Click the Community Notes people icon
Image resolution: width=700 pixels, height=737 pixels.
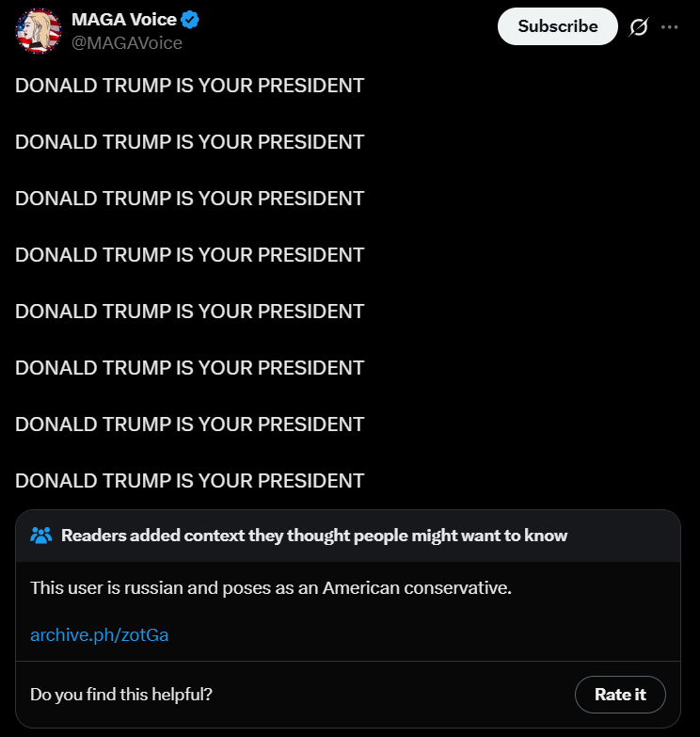[x=40, y=536]
